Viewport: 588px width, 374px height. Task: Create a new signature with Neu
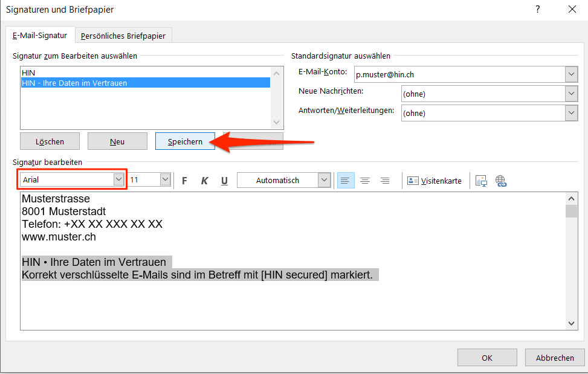[117, 141]
